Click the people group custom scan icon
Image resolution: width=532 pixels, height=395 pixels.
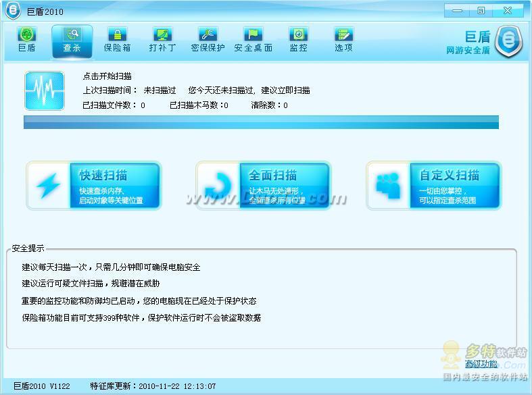[388, 186]
